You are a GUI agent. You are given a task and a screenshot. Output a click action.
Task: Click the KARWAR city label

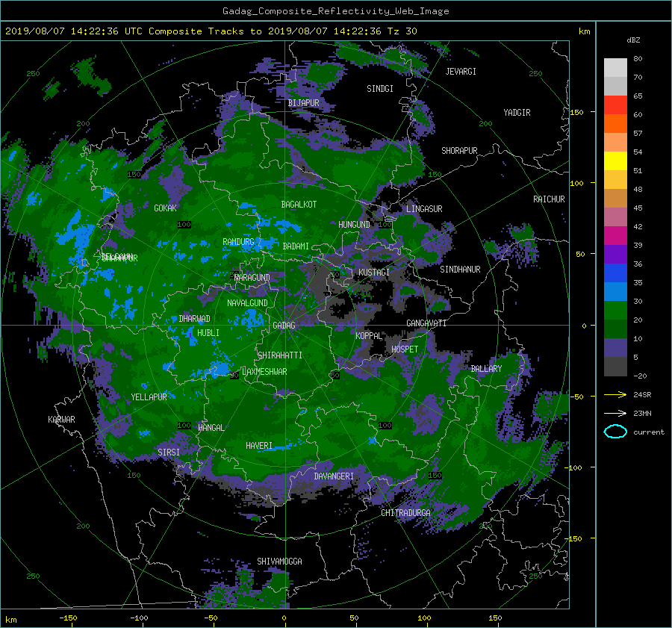(61, 420)
